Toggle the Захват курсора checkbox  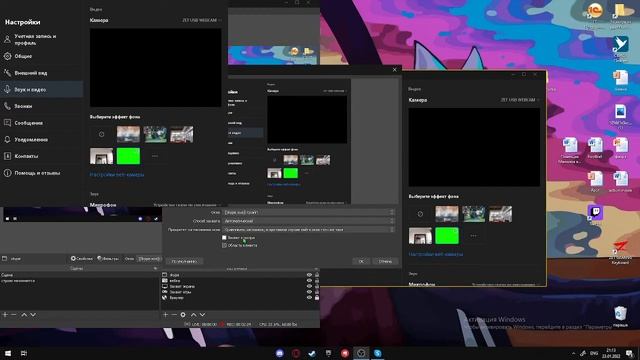[x=224, y=237]
